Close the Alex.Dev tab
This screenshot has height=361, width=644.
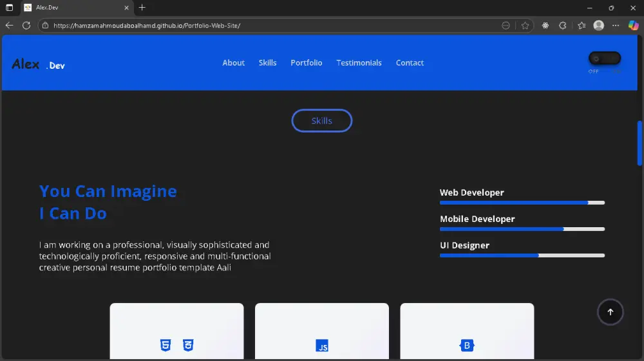126,7
